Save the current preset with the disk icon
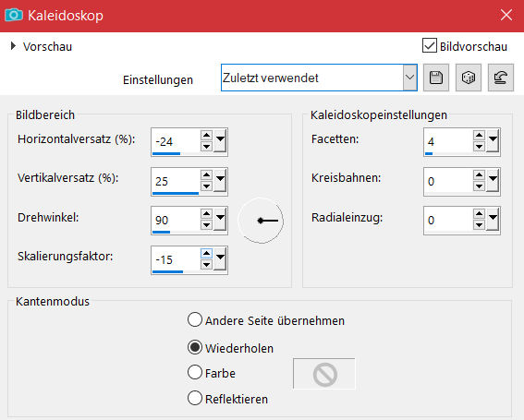Image resolution: width=524 pixels, height=420 pixels. coord(436,78)
